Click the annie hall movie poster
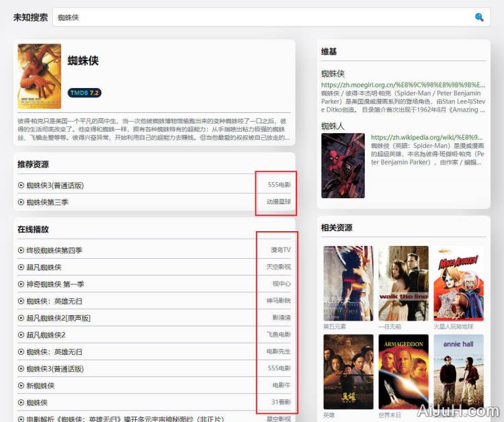This screenshot has height=422, width=504. tap(458, 372)
